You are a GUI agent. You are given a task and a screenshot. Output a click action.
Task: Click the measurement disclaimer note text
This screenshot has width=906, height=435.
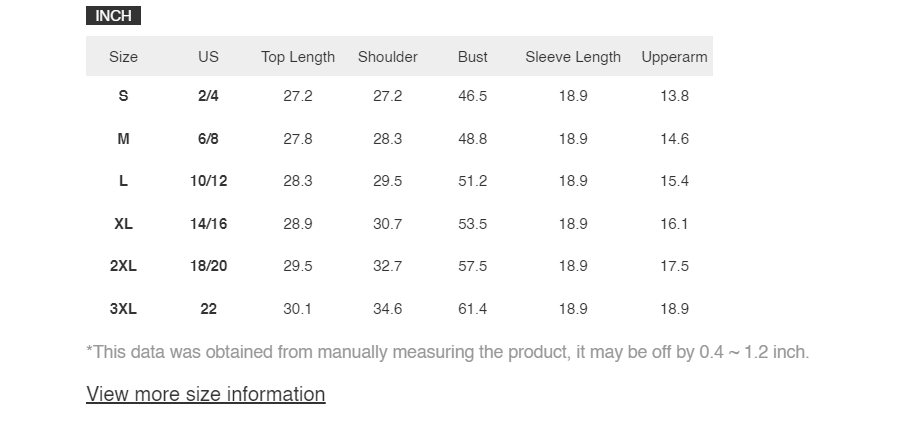(448, 352)
